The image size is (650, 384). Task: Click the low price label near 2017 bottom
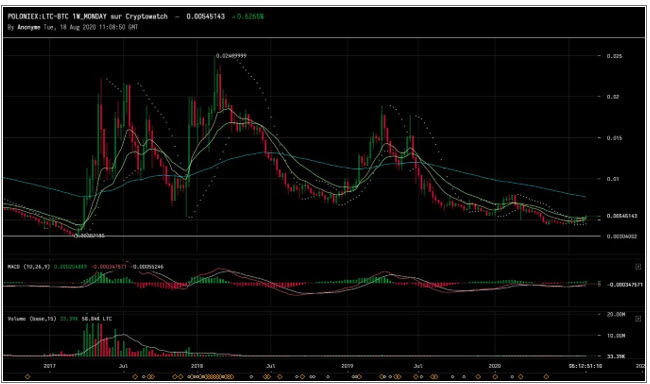(90, 236)
